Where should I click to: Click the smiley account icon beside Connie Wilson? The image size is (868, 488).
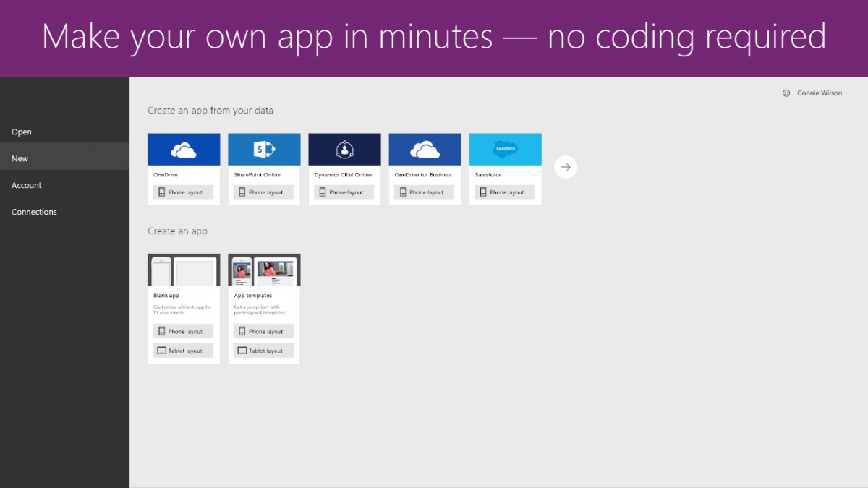pos(786,93)
